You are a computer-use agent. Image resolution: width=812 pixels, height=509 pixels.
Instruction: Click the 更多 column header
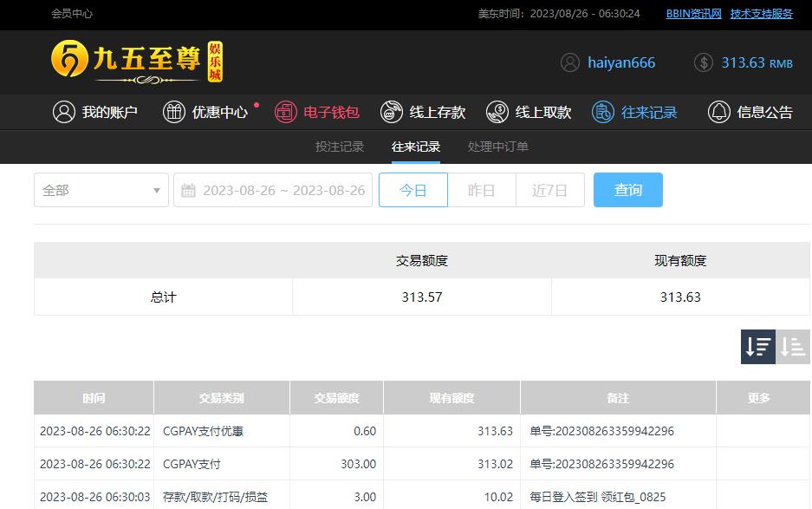(758, 397)
